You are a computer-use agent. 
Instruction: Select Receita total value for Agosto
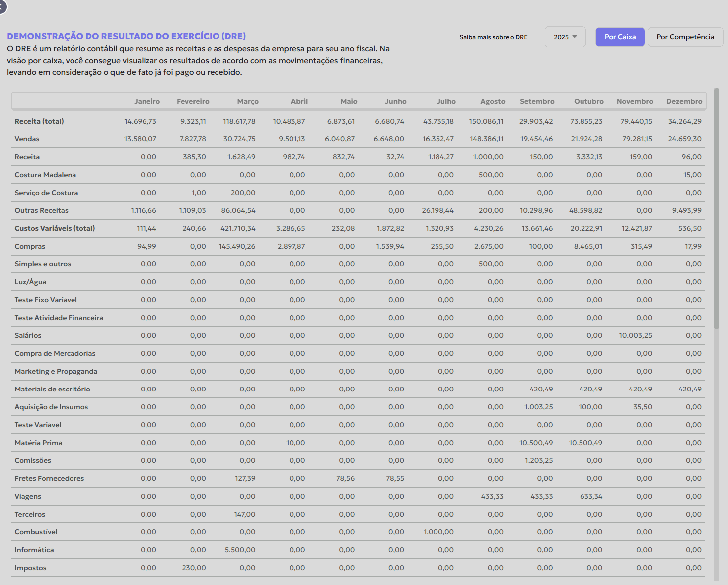pyautogui.click(x=486, y=121)
